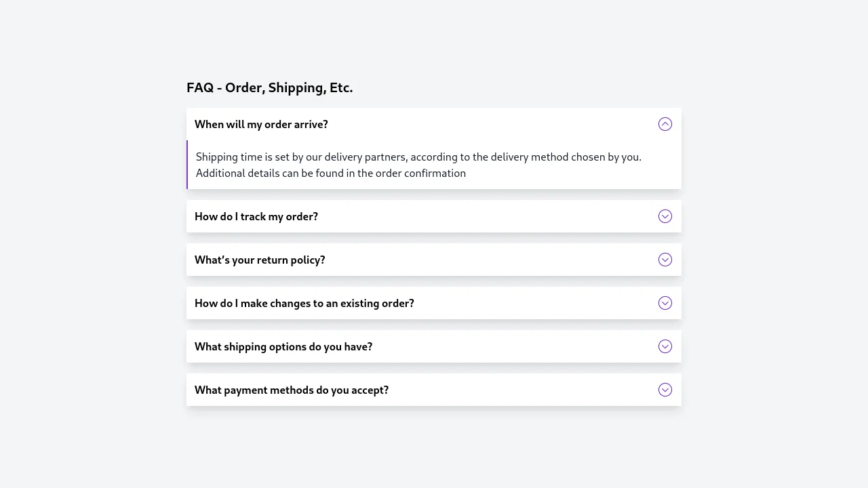The width and height of the screenshot is (868, 488).
Task: Expand 'How do I make changes to an existing order?'
Action: (x=304, y=303)
